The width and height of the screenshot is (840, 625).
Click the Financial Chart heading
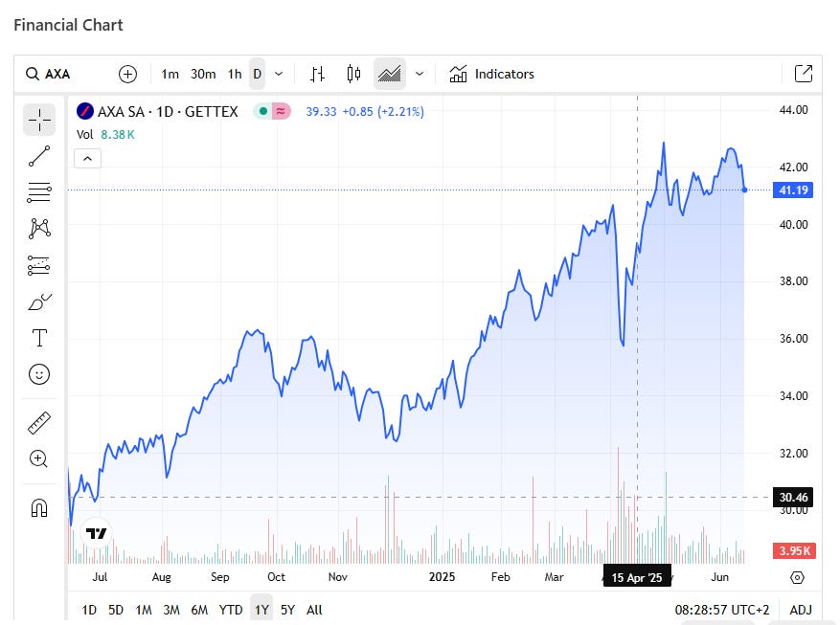[x=68, y=25]
